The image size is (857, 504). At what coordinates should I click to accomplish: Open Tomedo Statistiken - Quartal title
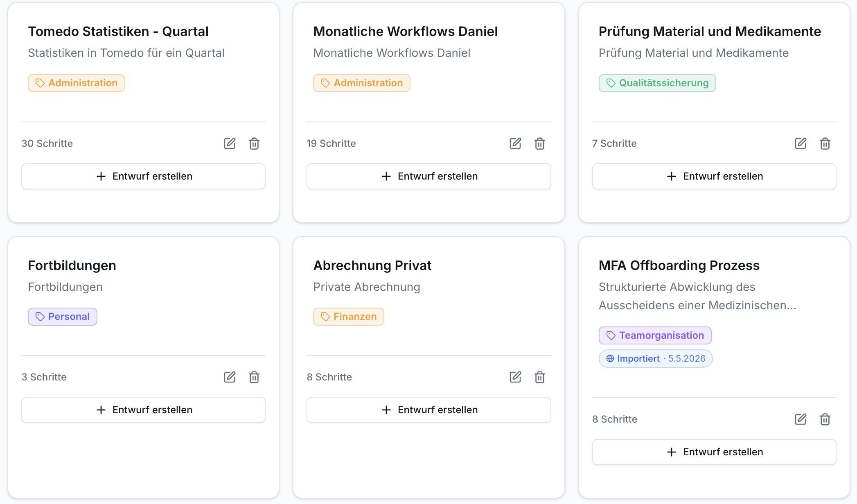pos(118,32)
